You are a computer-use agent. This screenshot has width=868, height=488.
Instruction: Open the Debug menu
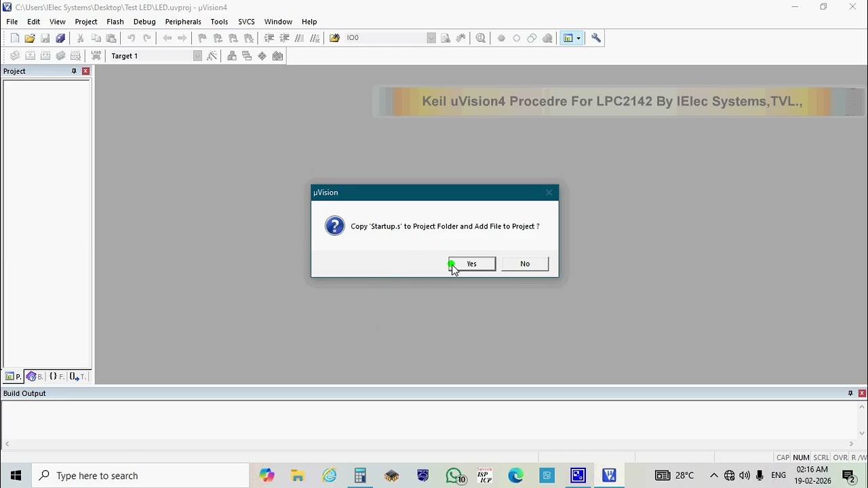(144, 22)
